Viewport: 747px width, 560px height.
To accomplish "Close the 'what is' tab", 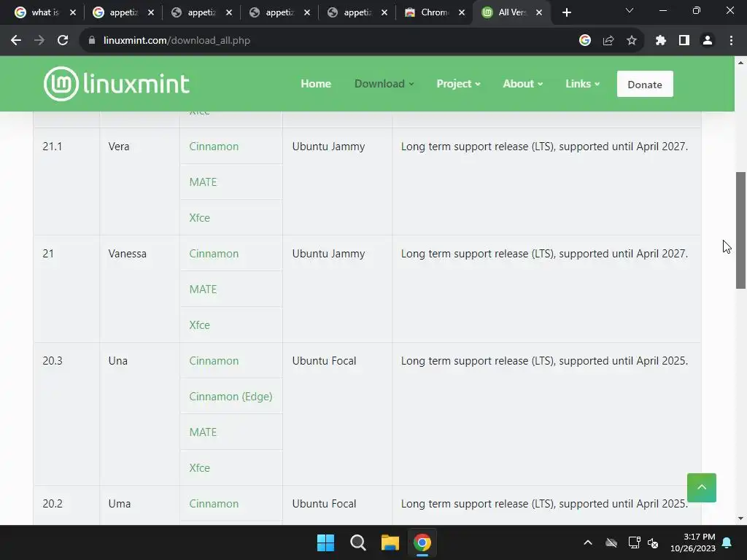I will pos(73,13).
